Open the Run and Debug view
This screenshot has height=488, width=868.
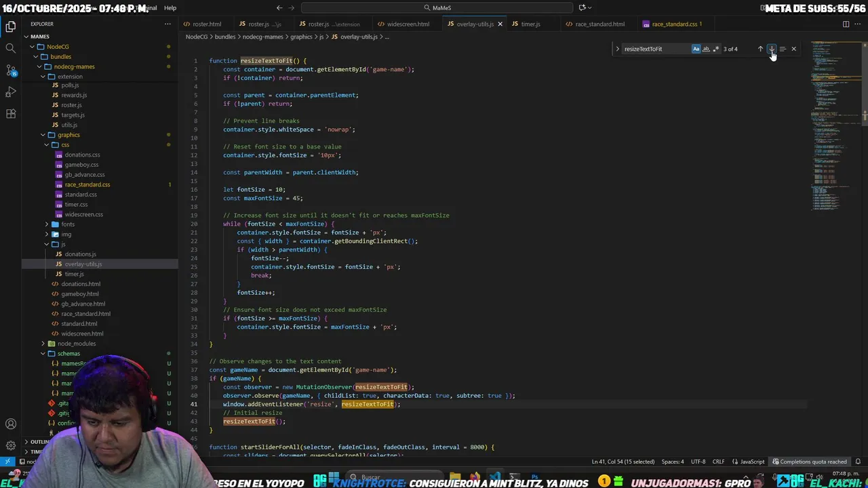click(11, 91)
